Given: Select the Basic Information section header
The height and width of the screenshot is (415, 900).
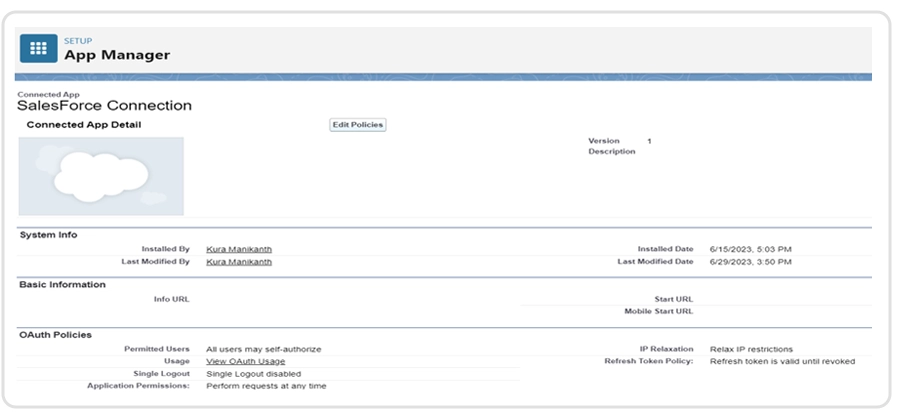Looking at the screenshot, I should click(x=62, y=285).
